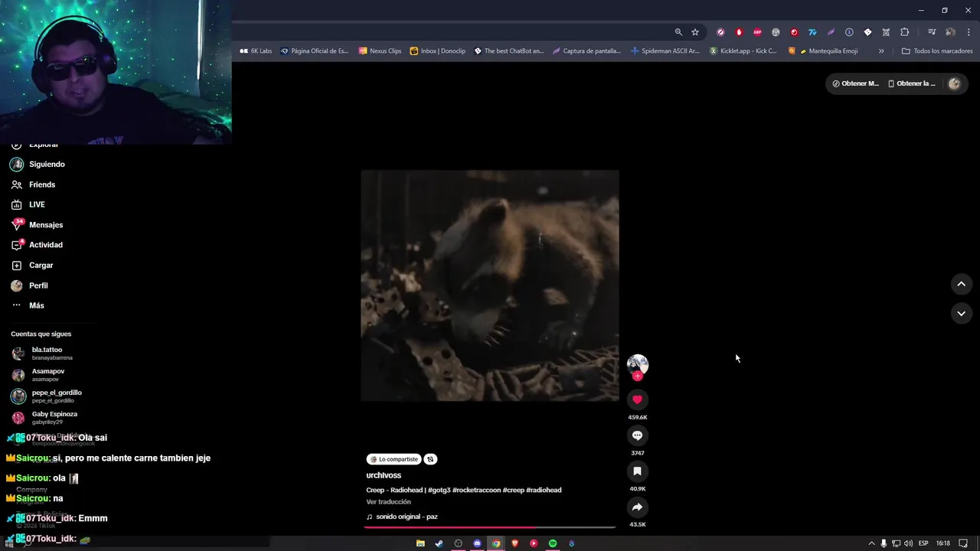Viewport: 980px width, 551px height.
Task: Share the video with the arrow icon
Action: 637,507
